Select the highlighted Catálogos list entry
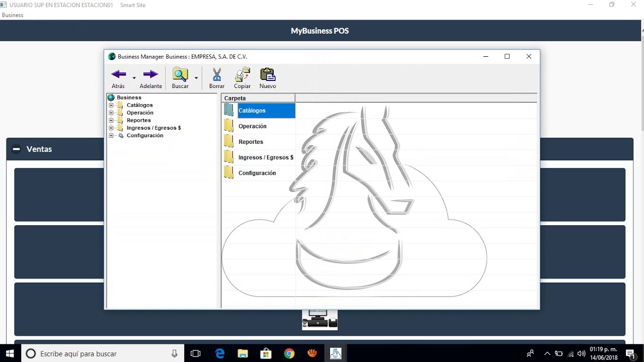Image resolution: width=644 pixels, height=362 pixels. pyautogui.click(x=266, y=111)
